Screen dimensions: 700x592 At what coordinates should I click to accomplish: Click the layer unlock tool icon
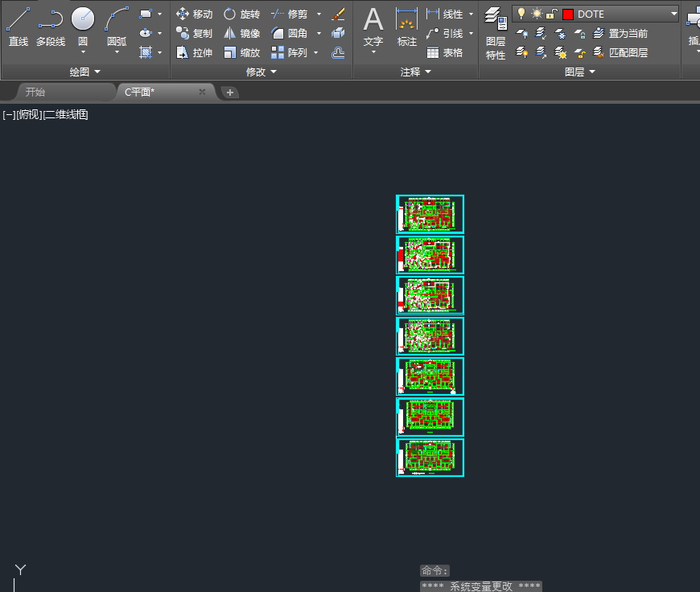(580, 52)
